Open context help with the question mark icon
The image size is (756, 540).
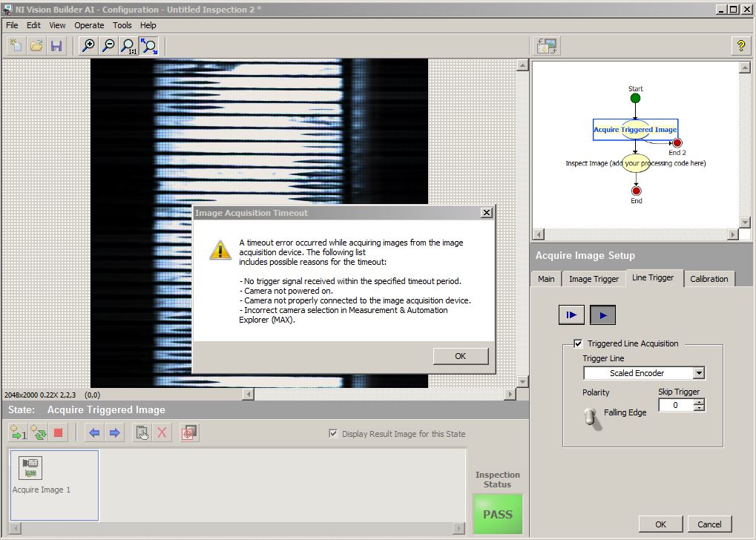point(741,46)
